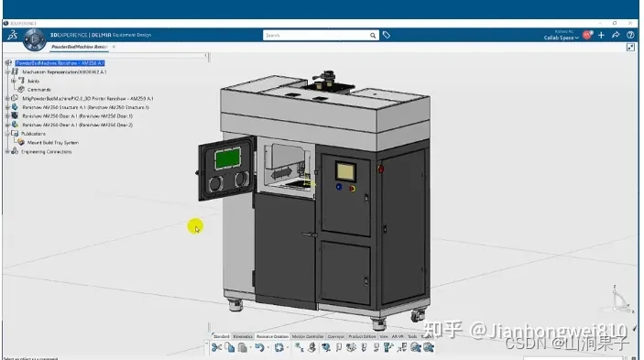The width and height of the screenshot is (644, 360).
Task: Collapse the Publications tree node
Action: tap(7, 134)
